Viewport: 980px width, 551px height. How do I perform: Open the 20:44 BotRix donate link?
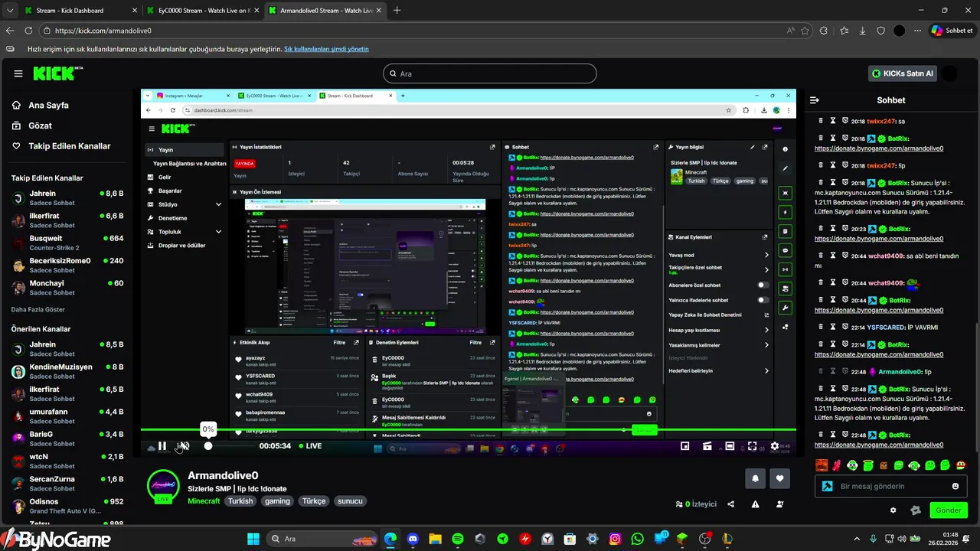(x=879, y=310)
